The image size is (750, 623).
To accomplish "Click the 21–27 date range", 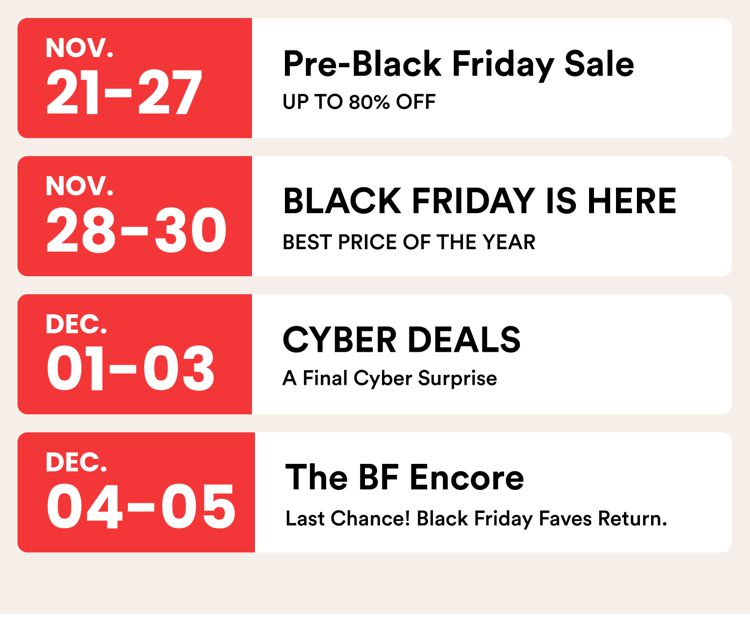I will (124, 94).
